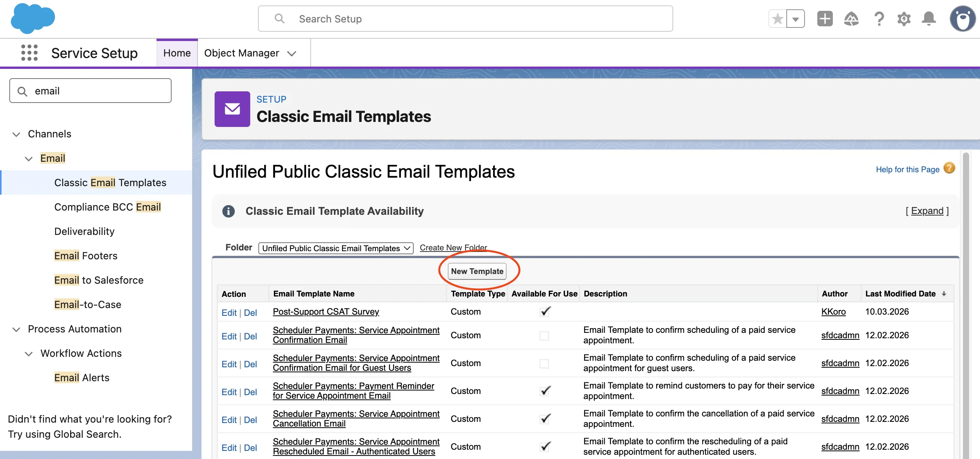Uncheck Available For Use for Payment Reminder template
This screenshot has height=459, width=980.
point(545,391)
